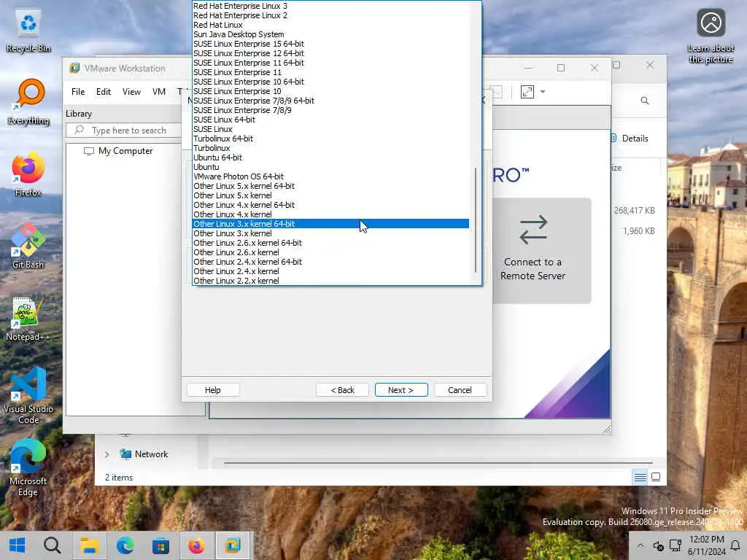The image size is (747, 560).
Task: Open Microsoft Edge from the taskbar
Action: tap(125, 545)
